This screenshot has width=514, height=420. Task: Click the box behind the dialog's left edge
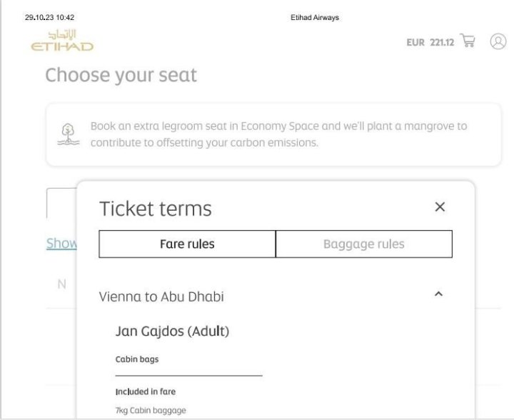pos(61,203)
